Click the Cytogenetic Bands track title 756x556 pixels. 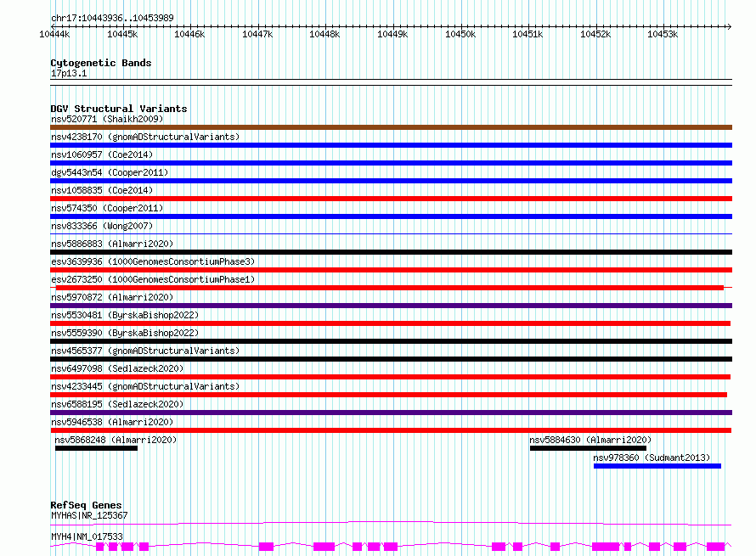click(x=101, y=63)
